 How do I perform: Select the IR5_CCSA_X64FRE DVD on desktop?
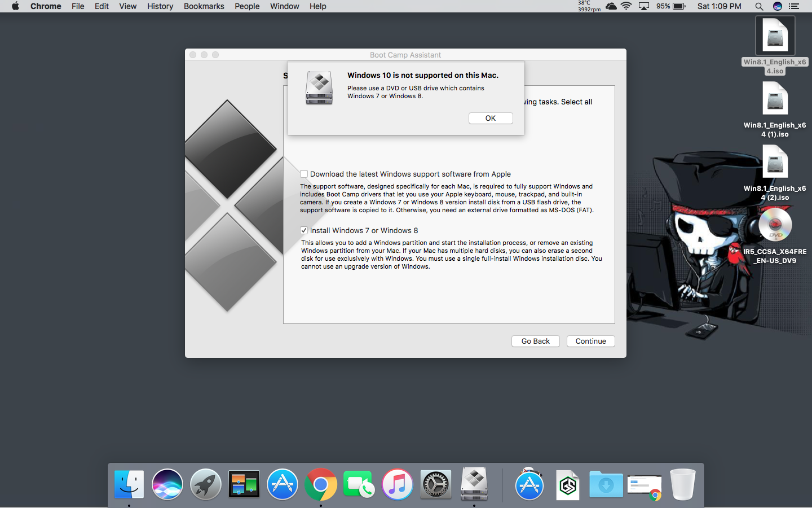(775, 236)
